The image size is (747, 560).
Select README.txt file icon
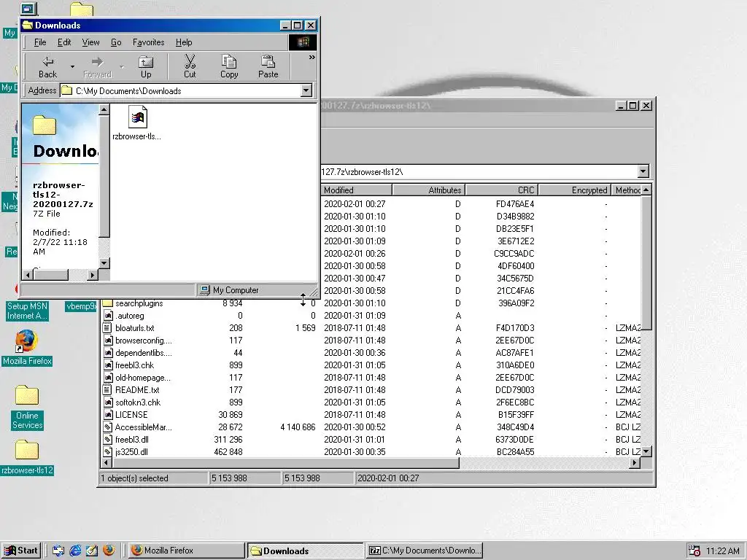click(x=108, y=390)
